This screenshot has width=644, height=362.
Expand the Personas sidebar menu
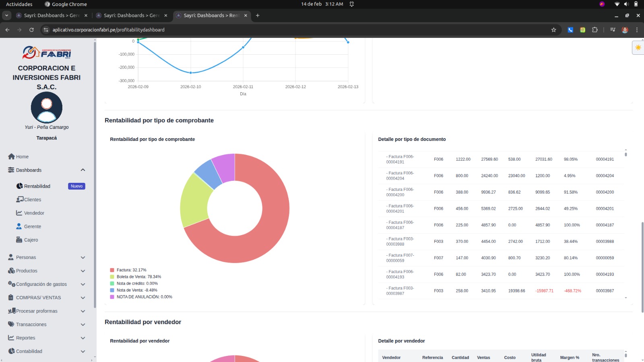(83, 257)
